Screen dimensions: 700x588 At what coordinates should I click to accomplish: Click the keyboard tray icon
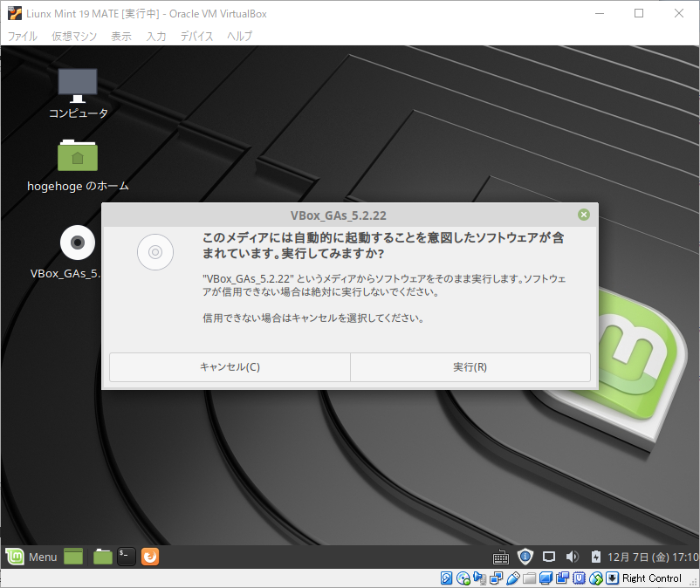pyautogui.click(x=501, y=557)
